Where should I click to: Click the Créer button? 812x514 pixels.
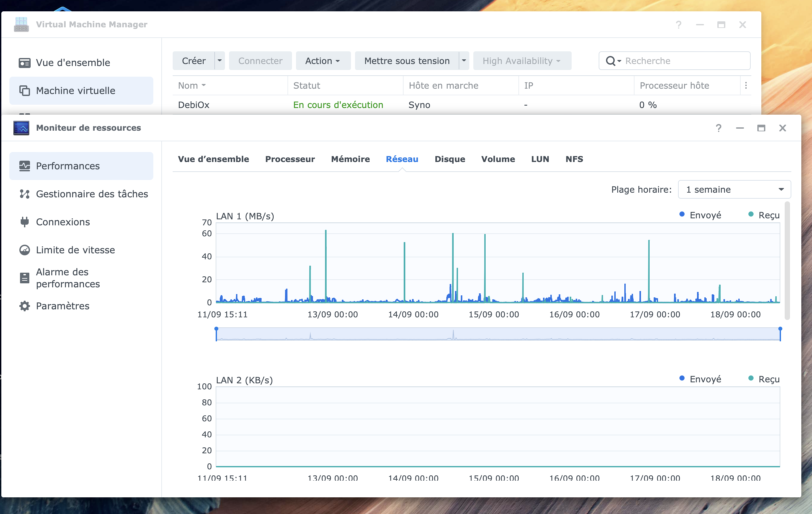pyautogui.click(x=194, y=61)
